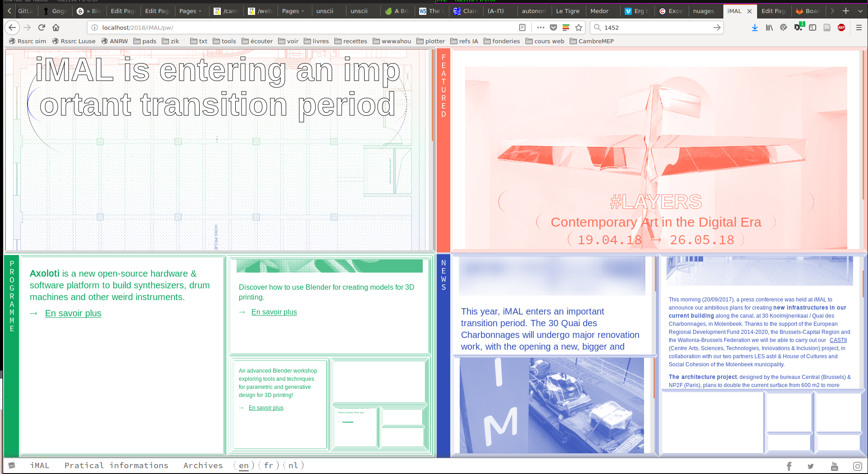Switch to the Le Tigre tab
868x474 pixels.
tap(567, 11)
